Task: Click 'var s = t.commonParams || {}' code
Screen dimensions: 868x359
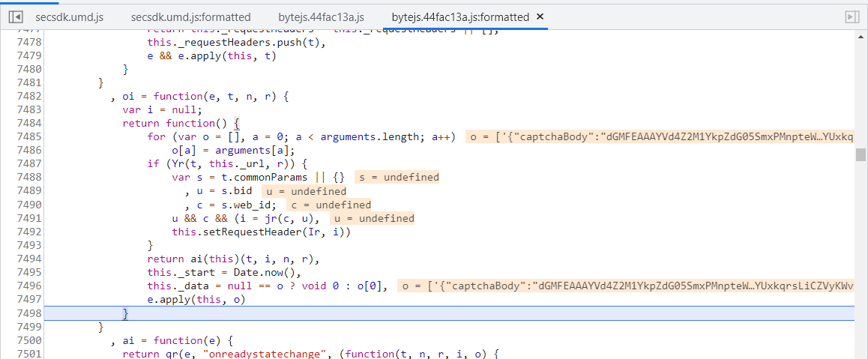Action: (x=259, y=178)
